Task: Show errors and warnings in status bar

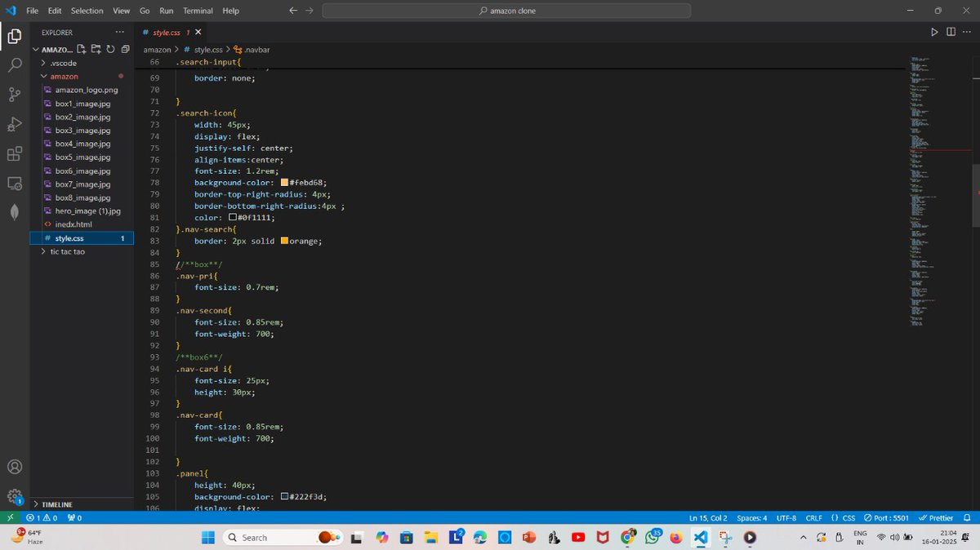Action: (x=42, y=517)
